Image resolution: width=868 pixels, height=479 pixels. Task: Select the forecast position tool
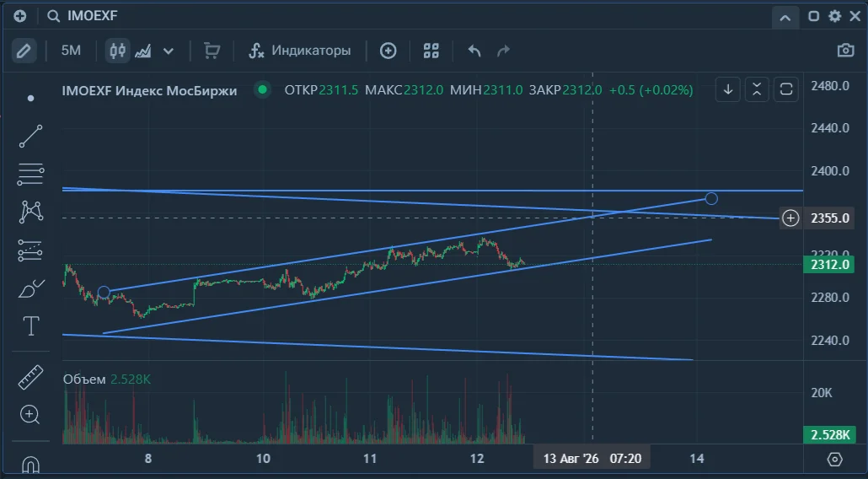(30, 250)
